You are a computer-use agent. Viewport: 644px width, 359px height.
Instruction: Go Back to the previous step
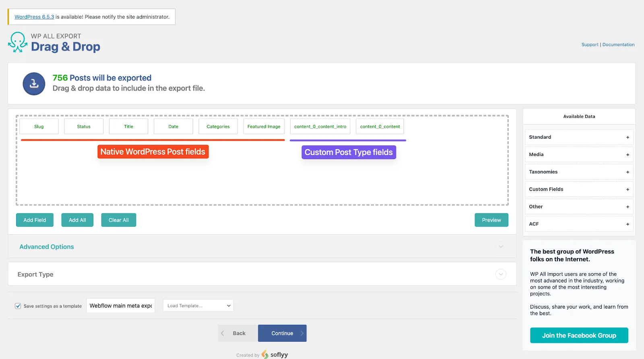[x=237, y=333]
